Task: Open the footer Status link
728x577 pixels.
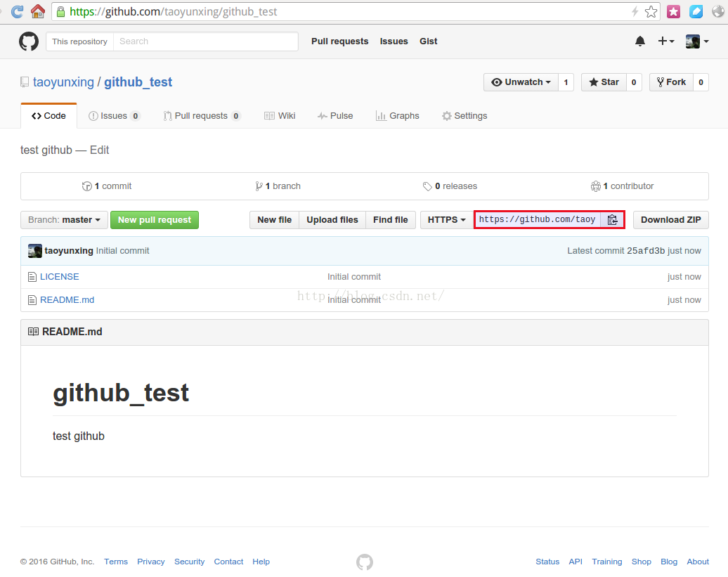Action: 547,562
